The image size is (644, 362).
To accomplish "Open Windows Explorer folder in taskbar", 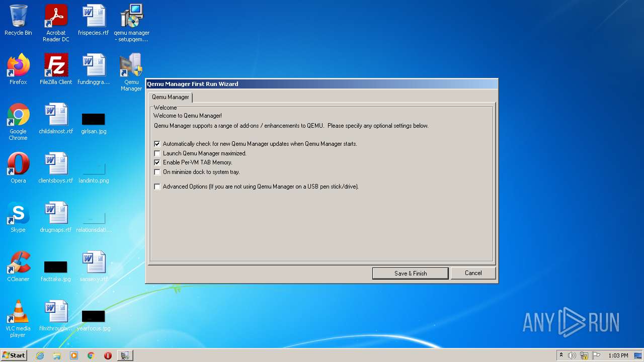I will [57, 355].
